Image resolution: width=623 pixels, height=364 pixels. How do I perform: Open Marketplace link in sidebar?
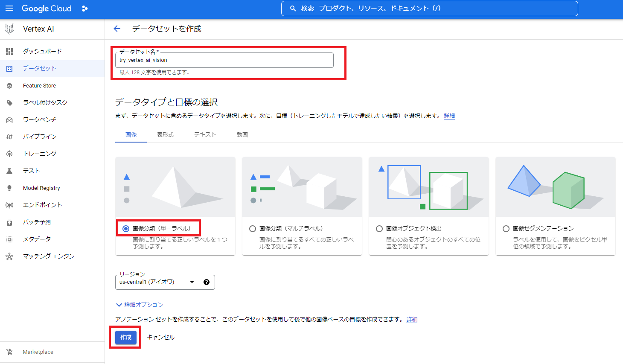pyautogui.click(x=38, y=352)
